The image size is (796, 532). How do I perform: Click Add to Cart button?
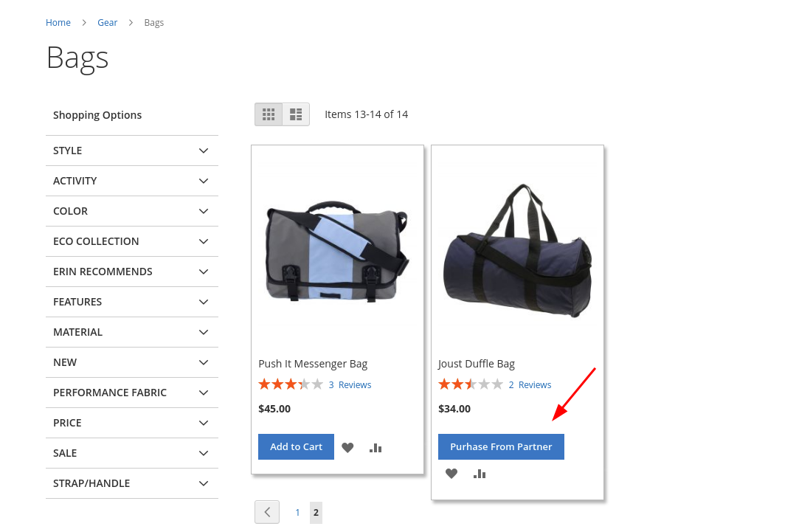pyautogui.click(x=296, y=446)
